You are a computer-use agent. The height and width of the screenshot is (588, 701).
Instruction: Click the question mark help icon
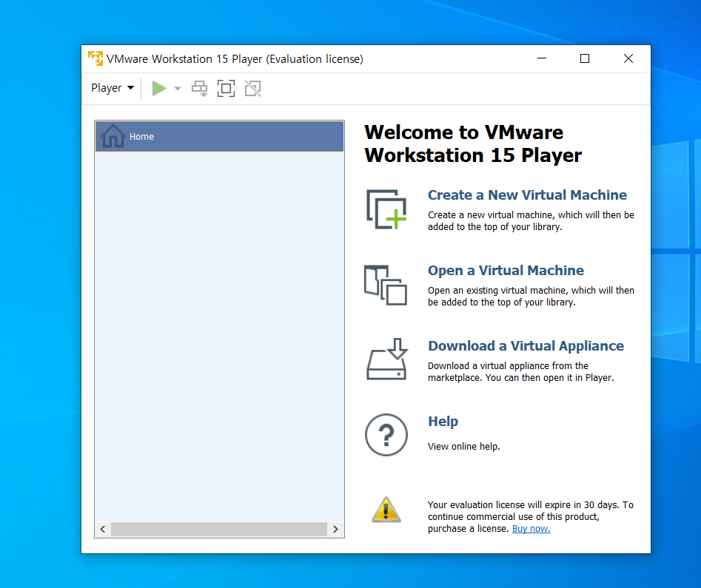coord(386,435)
